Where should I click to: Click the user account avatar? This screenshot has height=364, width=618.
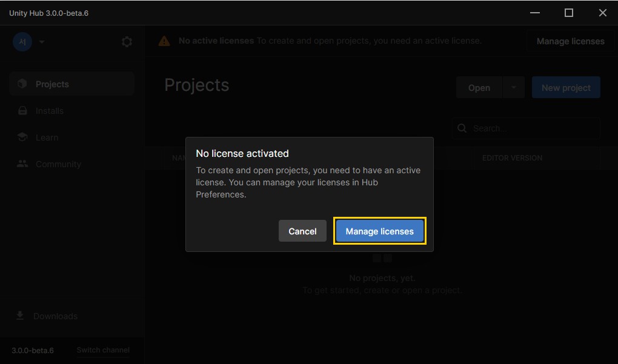tap(22, 42)
